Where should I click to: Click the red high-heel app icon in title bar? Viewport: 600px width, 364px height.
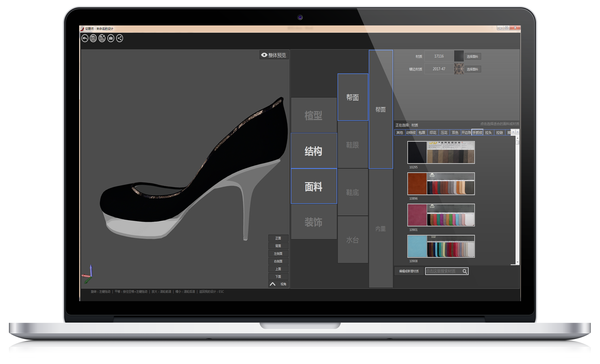pos(82,29)
